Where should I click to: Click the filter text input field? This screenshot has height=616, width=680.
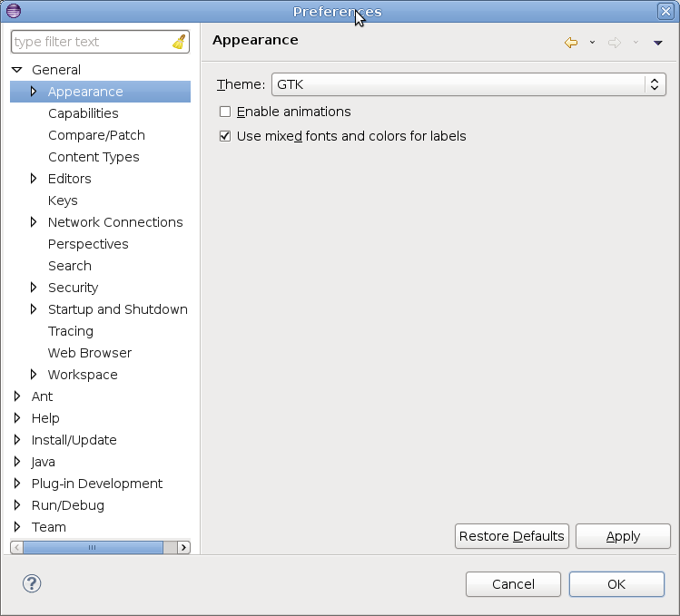point(91,42)
